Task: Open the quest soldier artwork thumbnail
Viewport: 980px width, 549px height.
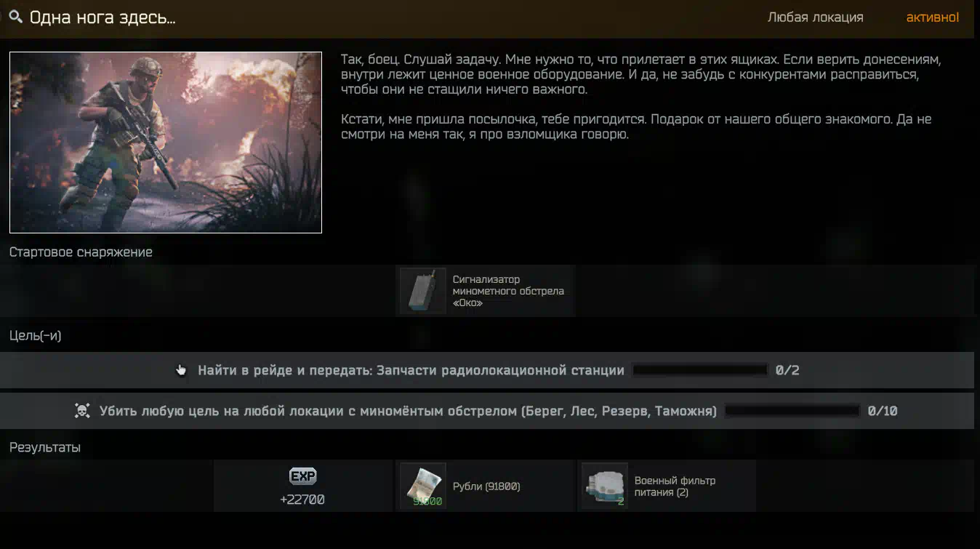Action: (x=166, y=143)
